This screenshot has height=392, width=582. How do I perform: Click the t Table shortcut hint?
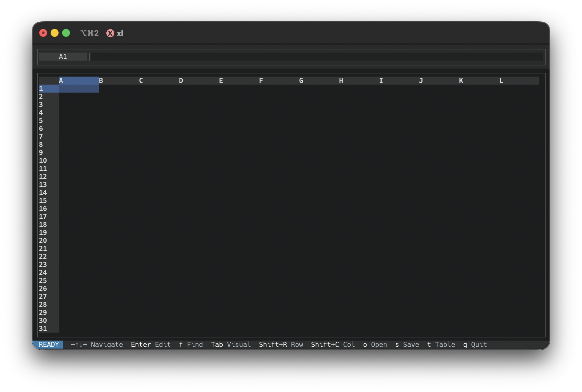pos(441,345)
